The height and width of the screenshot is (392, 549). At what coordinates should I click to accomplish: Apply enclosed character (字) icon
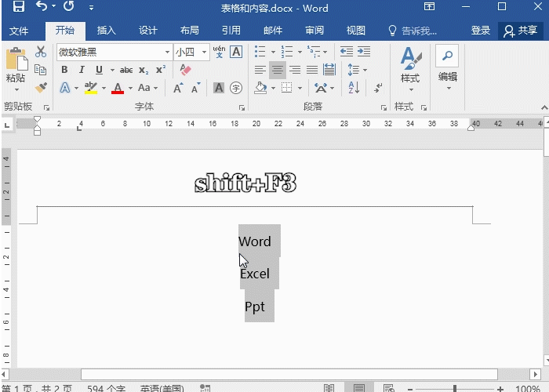pyautogui.click(x=236, y=88)
